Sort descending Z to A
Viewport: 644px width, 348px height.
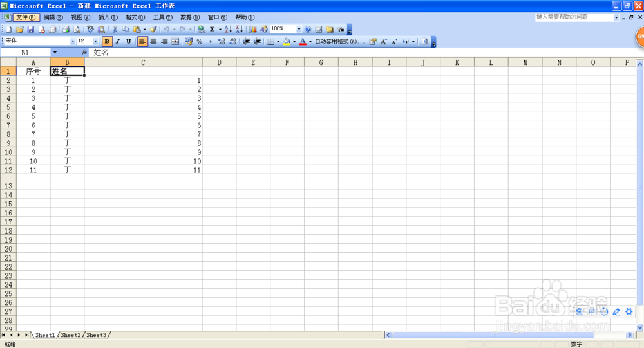pyautogui.click(x=240, y=29)
